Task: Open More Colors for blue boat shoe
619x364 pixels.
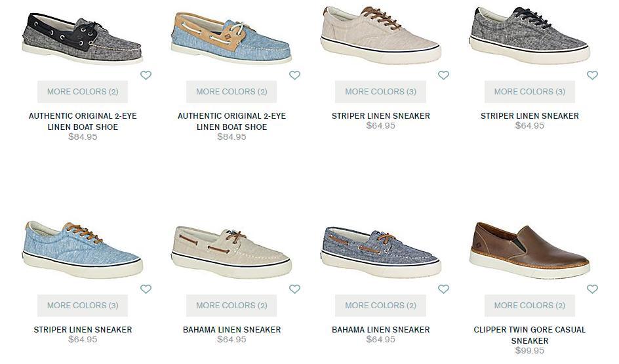Action: click(231, 92)
